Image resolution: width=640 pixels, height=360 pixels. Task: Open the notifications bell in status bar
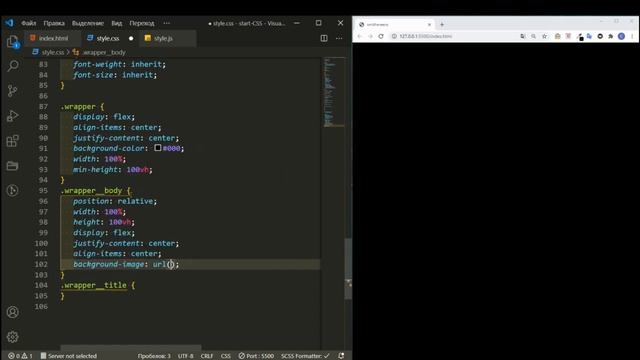[x=341, y=356]
